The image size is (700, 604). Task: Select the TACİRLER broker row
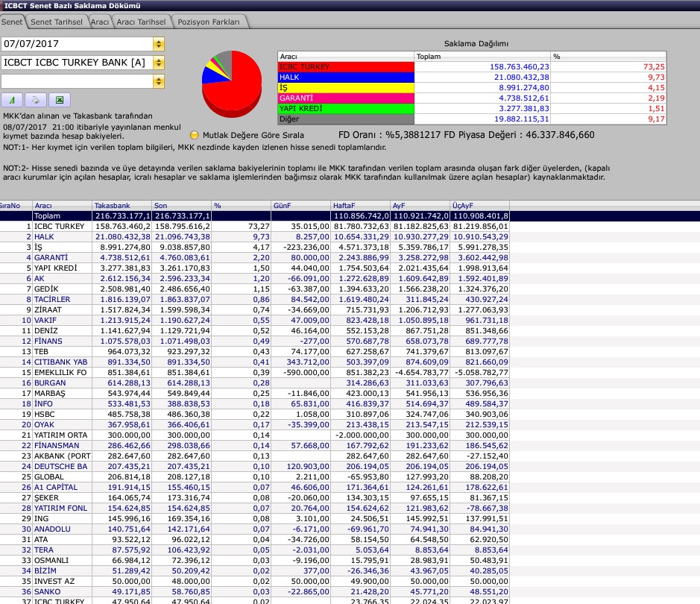point(254,299)
